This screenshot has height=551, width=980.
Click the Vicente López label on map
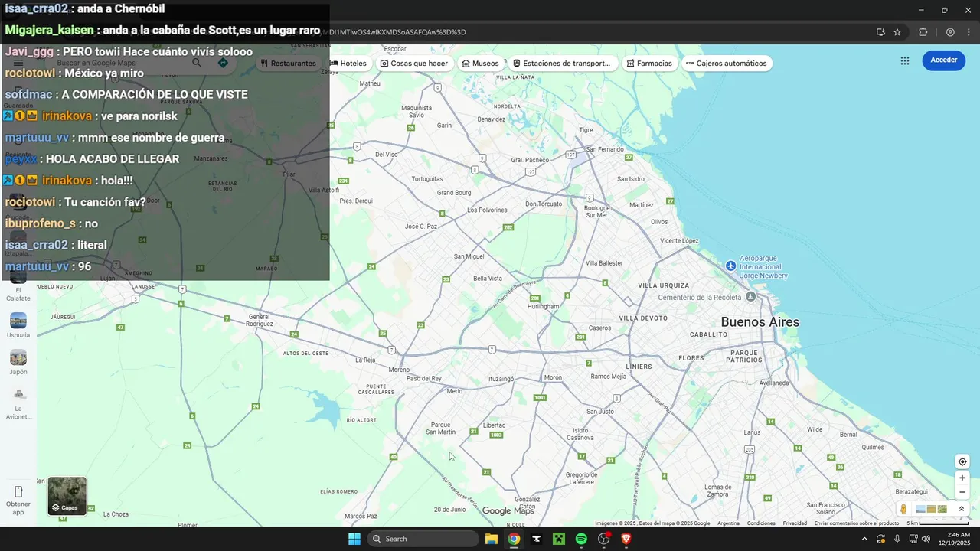pyautogui.click(x=679, y=240)
